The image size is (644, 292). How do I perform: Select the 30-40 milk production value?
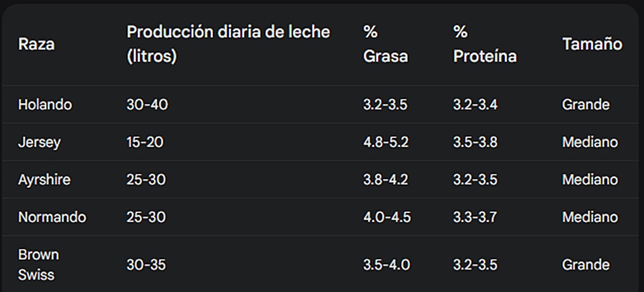point(147,104)
